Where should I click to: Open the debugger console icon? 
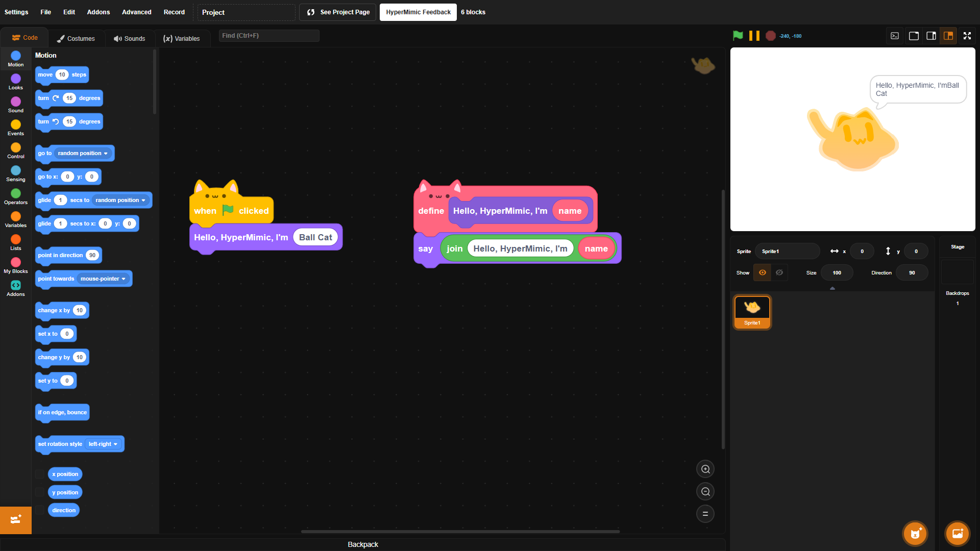(895, 36)
